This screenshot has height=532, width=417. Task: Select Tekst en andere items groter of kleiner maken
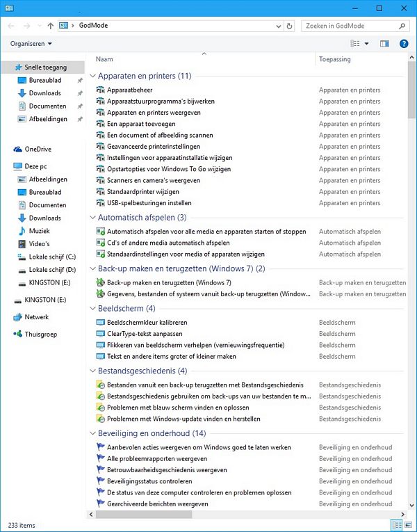[x=172, y=356]
